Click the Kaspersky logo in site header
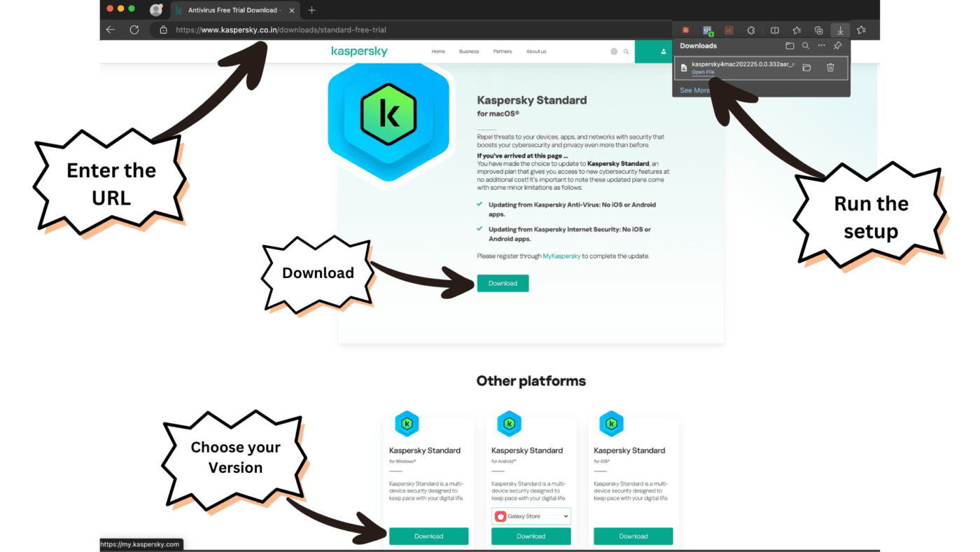The width and height of the screenshot is (980, 552). (359, 51)
